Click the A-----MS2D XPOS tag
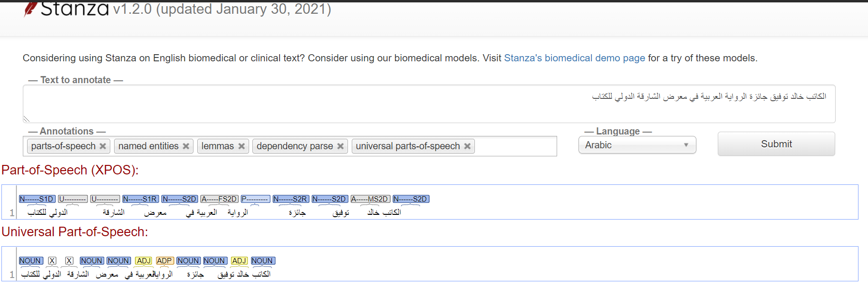868x288 pixels. point(370,199)
